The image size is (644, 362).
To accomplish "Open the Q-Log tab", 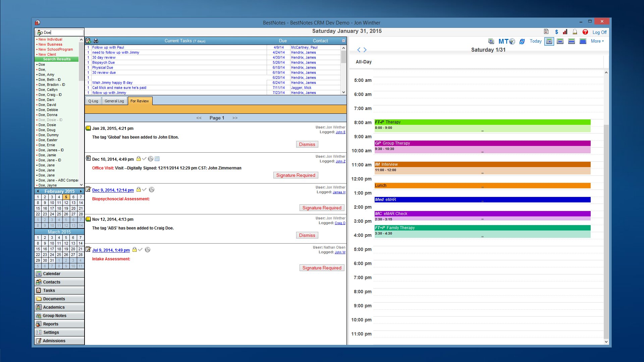I will [x=93, y=101].
